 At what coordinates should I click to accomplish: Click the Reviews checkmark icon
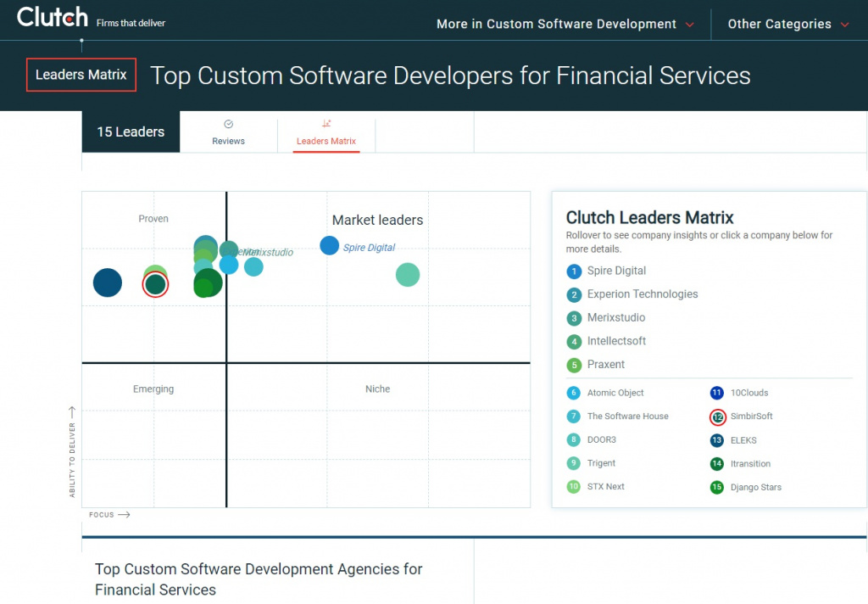(x=228, y=124)
